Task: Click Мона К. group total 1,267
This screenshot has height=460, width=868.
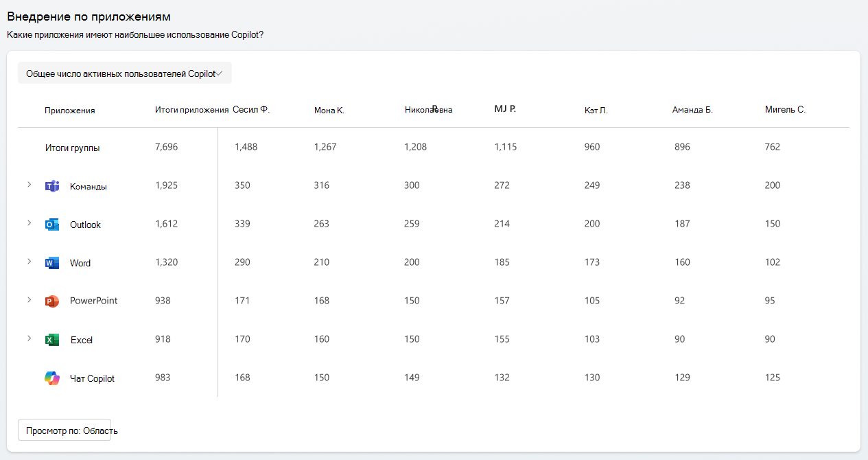Action: [x=325, y=147]
